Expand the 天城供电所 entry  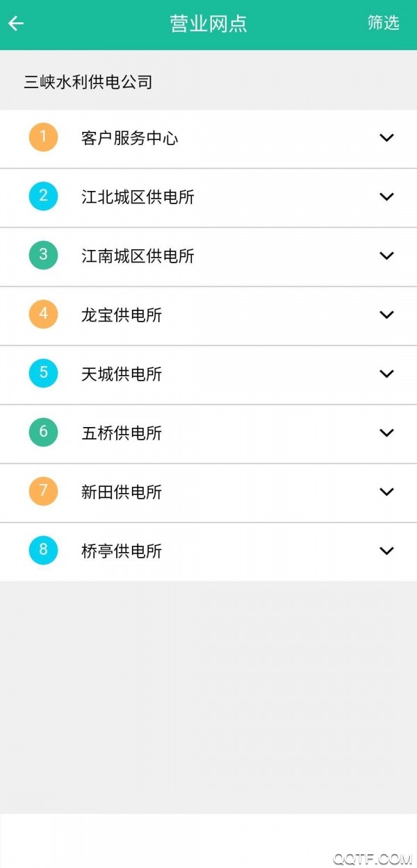coord(387,374)
